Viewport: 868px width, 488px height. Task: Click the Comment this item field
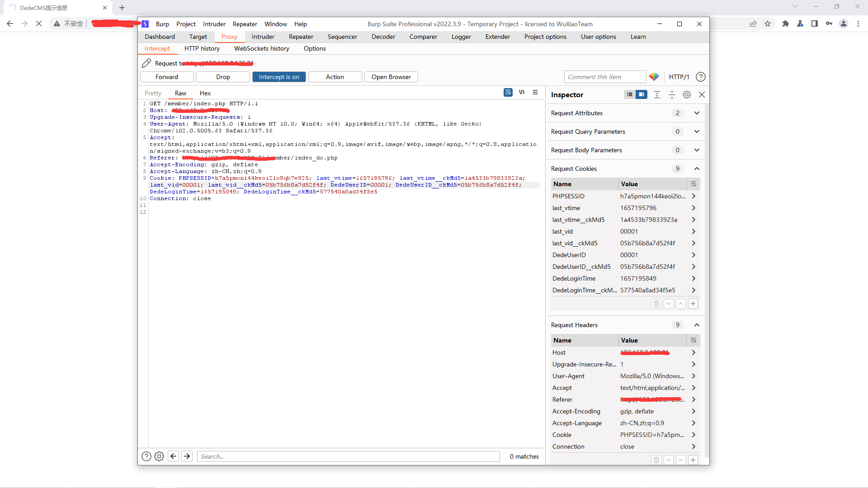click(604, 77)
